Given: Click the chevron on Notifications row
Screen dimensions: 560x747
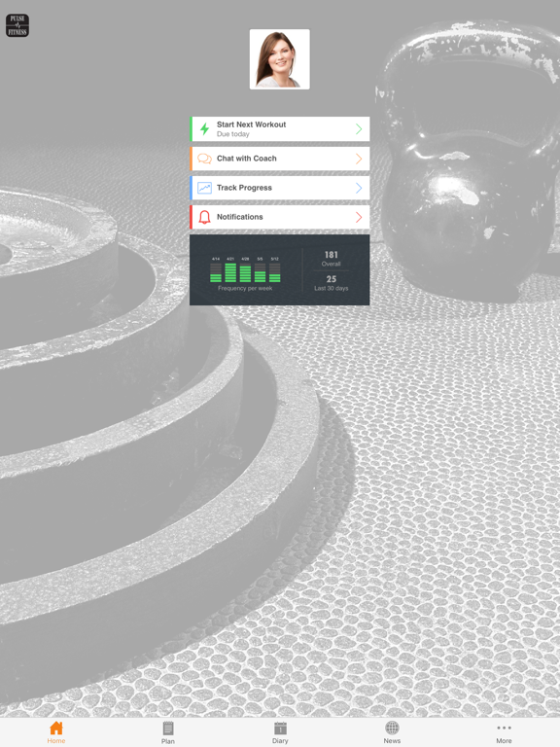Looking at the screenshot, I should (x=359, y=217).
